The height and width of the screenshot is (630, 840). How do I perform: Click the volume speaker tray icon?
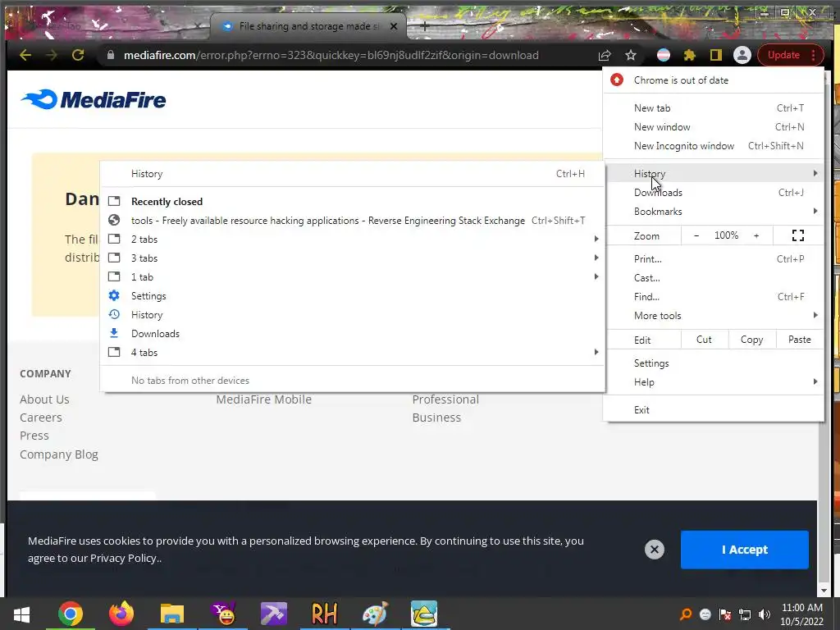[x=765, y=614]
